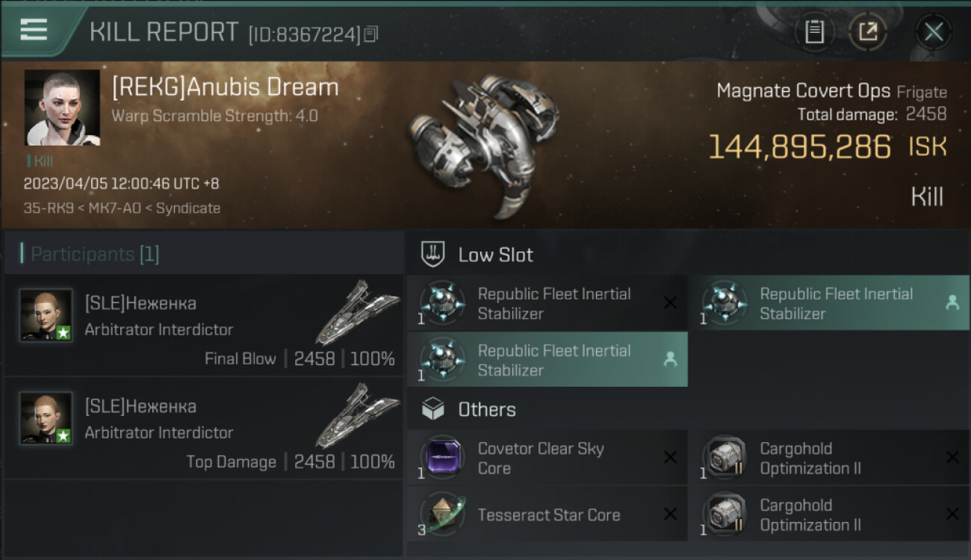Screen dimensions: 971x560
Task: Open Final Blow participant portrait
Action: [46, 316]
